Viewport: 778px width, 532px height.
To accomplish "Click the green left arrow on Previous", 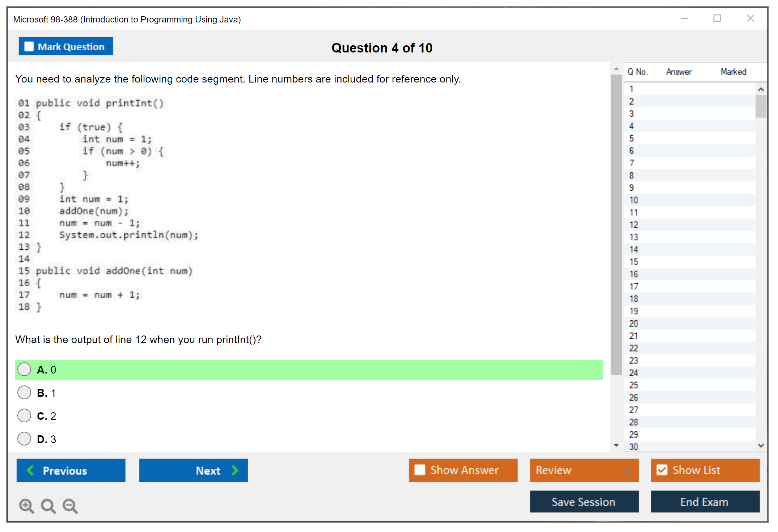I will (30, 470).
